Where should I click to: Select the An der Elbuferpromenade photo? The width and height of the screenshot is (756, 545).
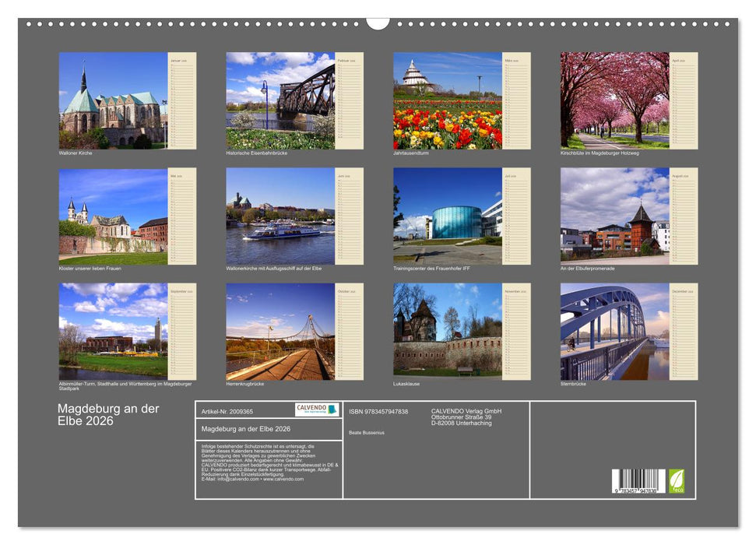[x=614, y=216]
